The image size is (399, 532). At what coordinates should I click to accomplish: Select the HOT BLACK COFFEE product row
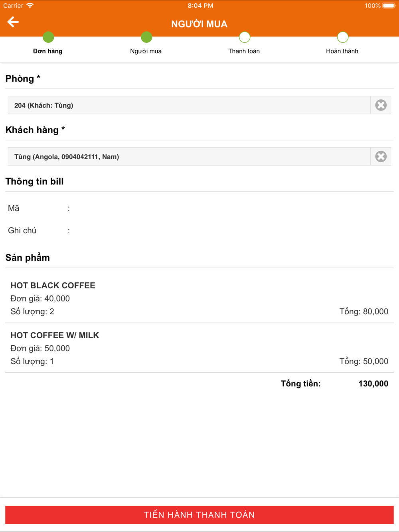pyautogui.click(x=199, y=298)
